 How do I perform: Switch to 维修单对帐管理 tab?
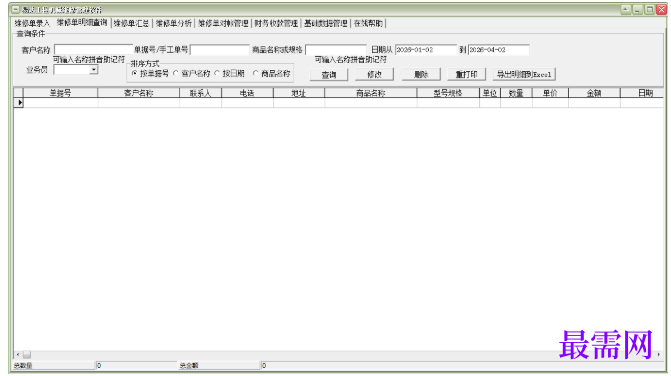[223, 23]
